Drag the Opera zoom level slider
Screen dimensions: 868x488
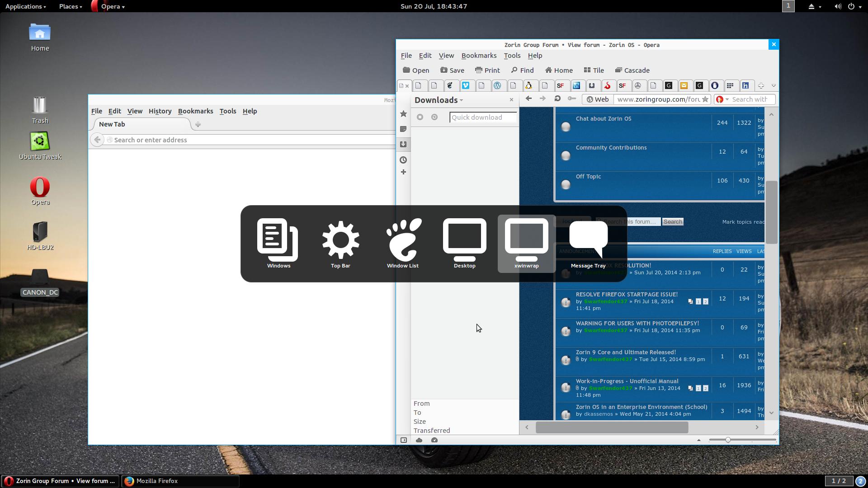728,440
